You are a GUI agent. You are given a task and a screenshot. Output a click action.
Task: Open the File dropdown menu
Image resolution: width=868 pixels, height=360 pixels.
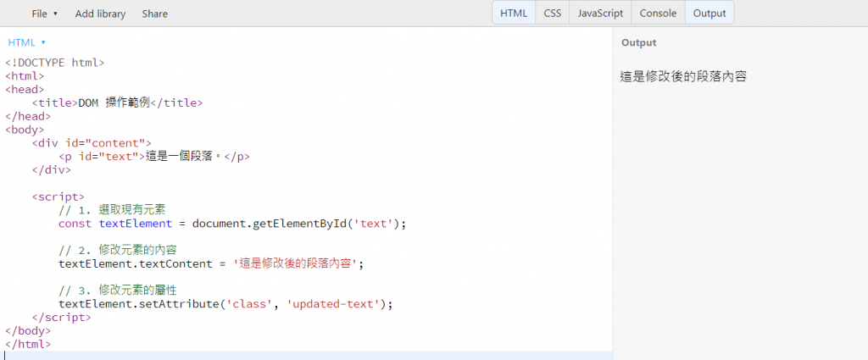pyautogui.click(x=44, y=14)
